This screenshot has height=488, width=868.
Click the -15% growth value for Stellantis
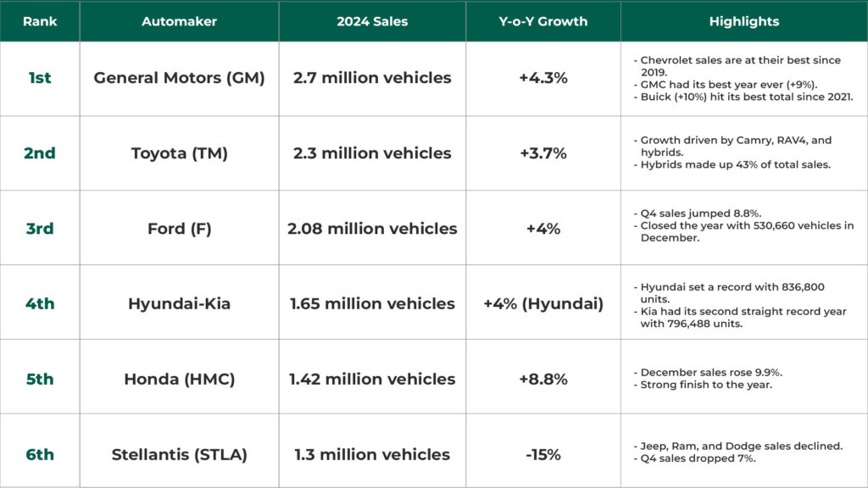click(x=543, y=453)
